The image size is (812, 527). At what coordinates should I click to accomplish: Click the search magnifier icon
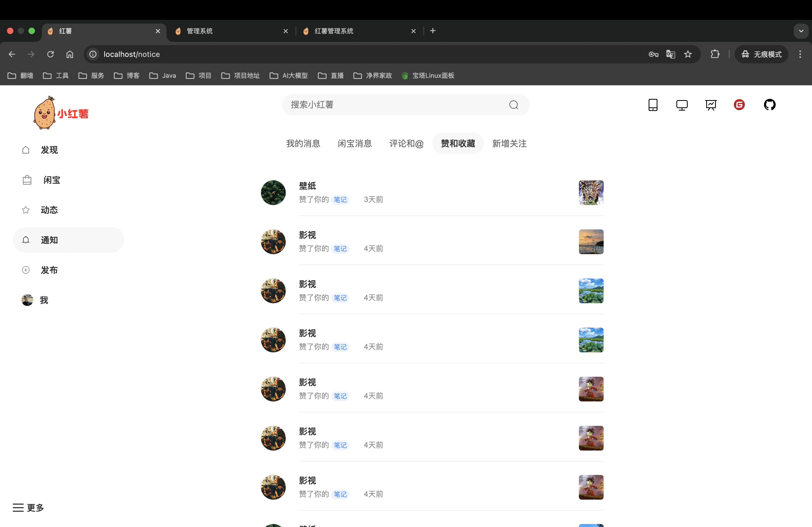[x=513, y=105]
